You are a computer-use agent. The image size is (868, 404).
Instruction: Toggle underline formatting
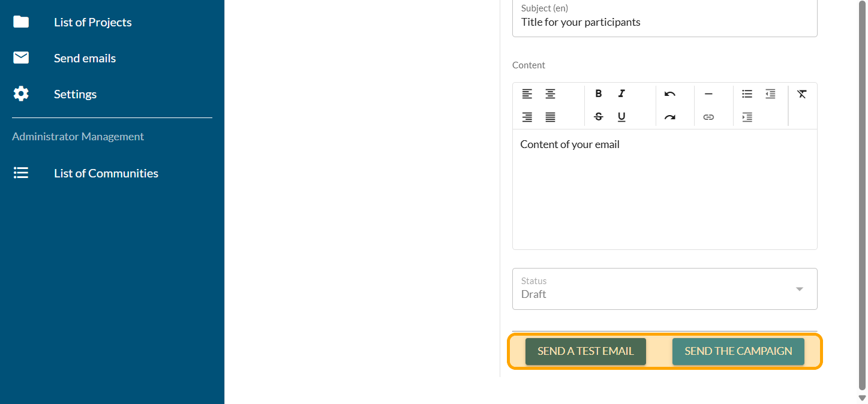pos(621,117)
